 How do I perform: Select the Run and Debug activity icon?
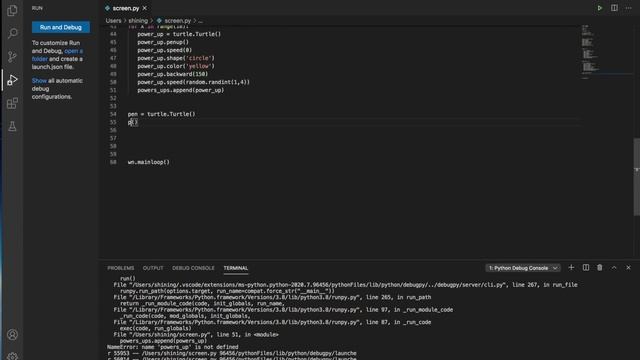coord(12,80)
